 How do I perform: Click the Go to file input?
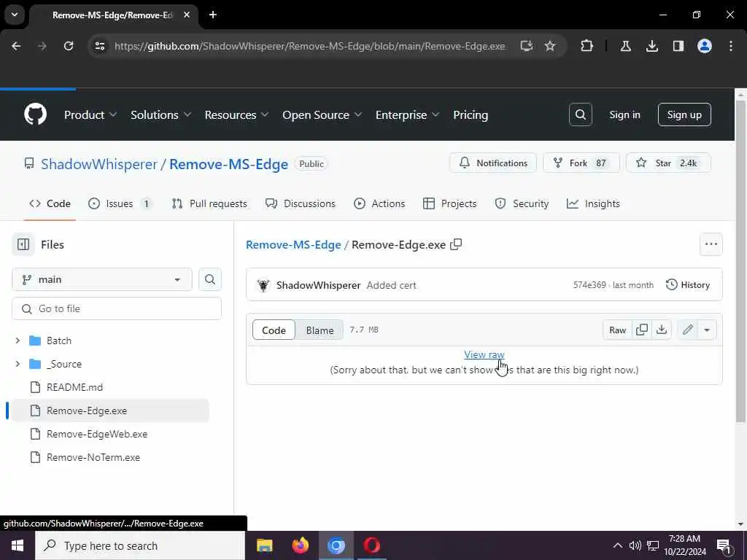(x=117, y=308)
